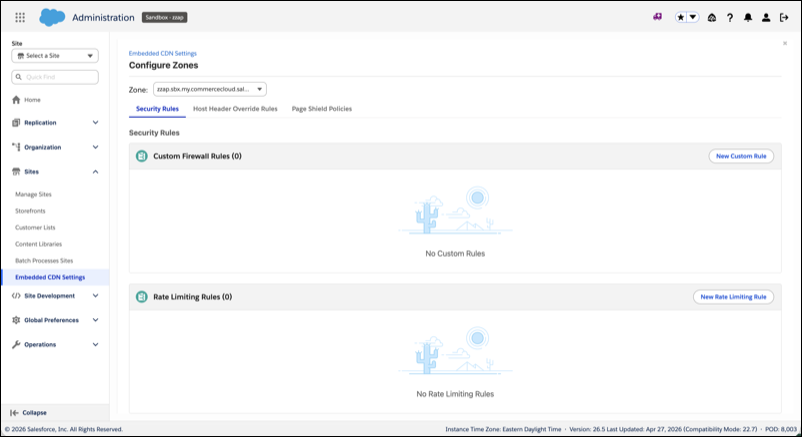This screenshot has height=437, width=802.
Task: Focus the Quick Find search field
Action: coord(55,77)
